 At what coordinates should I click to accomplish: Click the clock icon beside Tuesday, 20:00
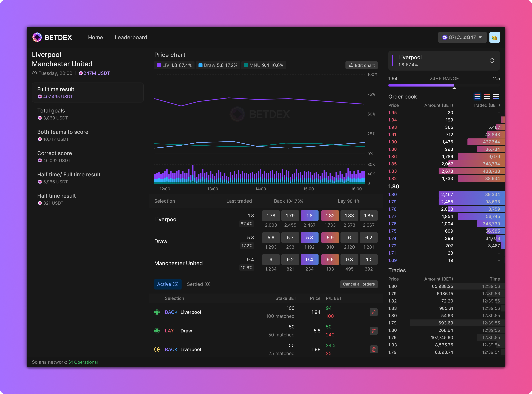point(35,73)
